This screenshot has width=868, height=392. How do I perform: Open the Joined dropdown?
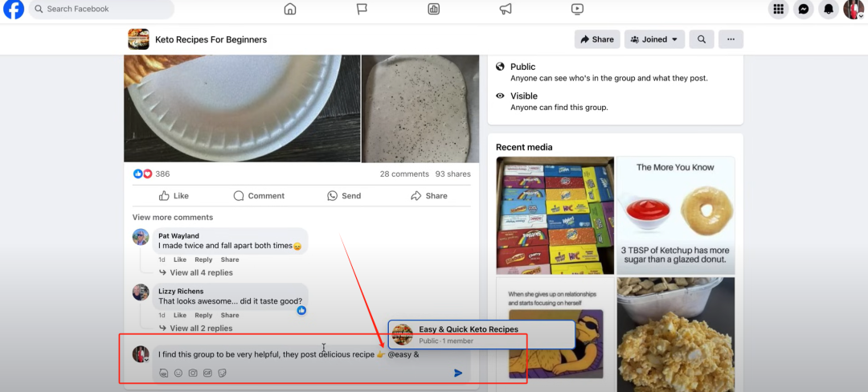click(x=654, y=39)
